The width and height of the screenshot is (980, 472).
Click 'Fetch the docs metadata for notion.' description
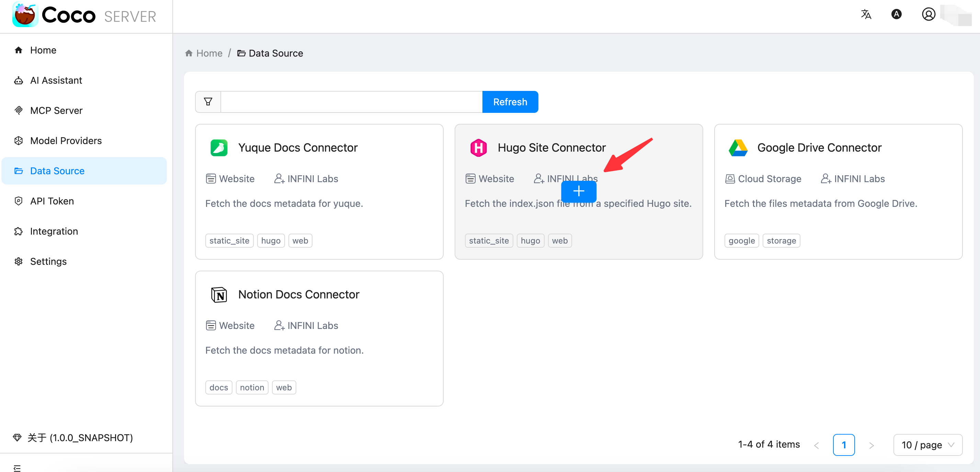[284, 350]
